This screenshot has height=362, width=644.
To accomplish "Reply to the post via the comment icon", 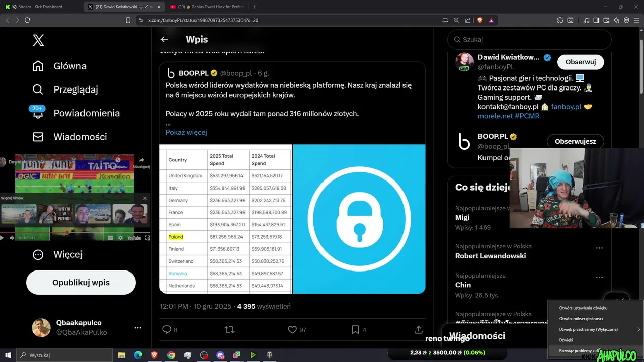I will (167, 330).
